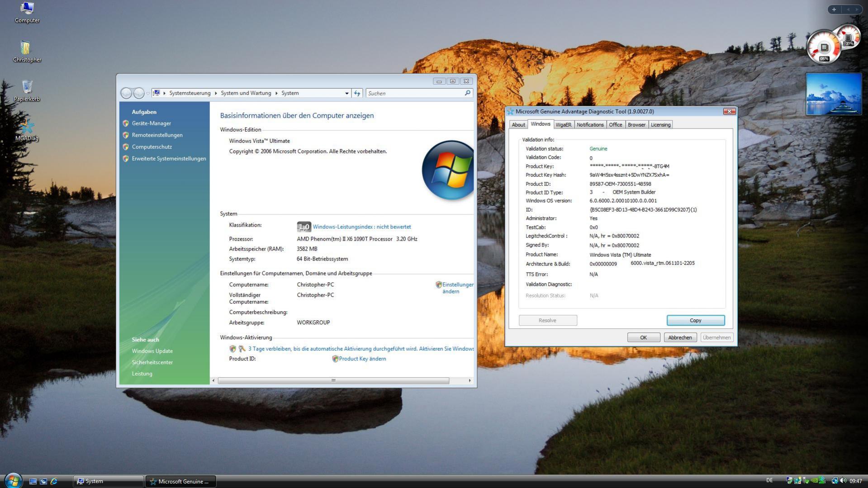Expand the arrow after Systemsteuerung breadcrumb
This screenshot has height=488, width=868.
click(216, 93)
